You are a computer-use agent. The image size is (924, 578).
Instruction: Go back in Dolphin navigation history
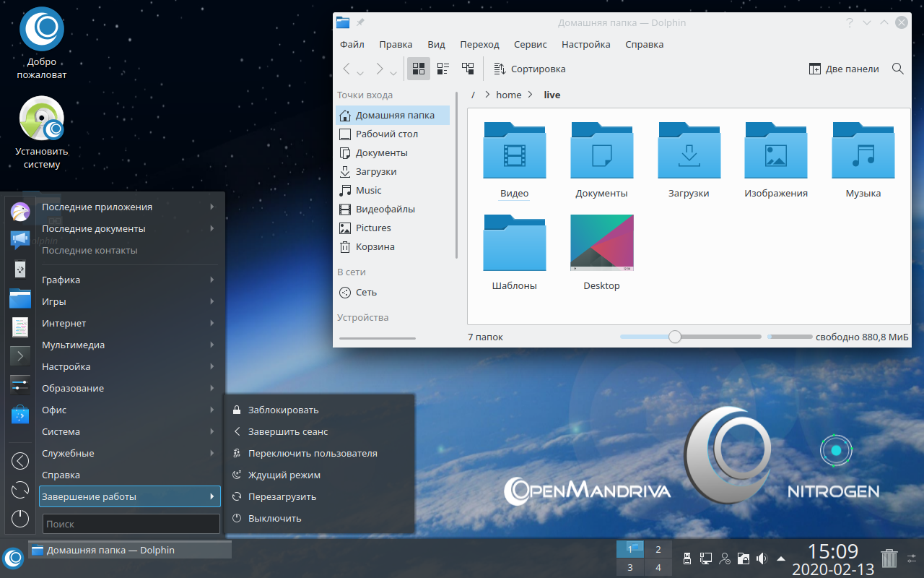point(347,69)
